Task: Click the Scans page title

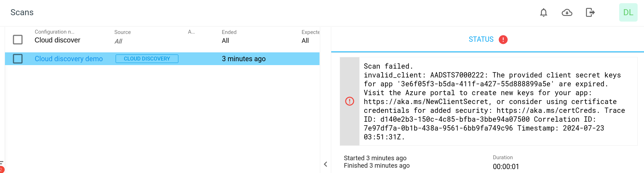Action: pyautogui.click(x=22, y=12)
